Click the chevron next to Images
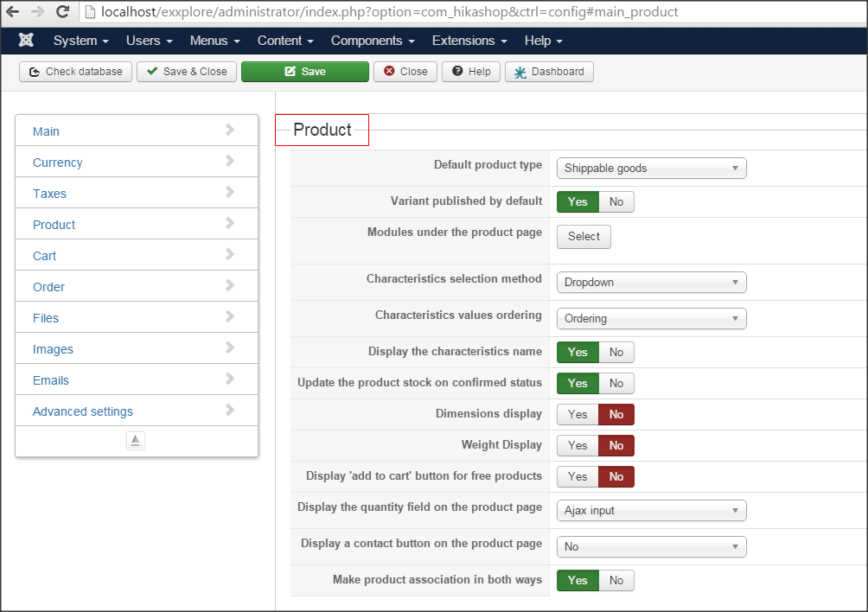 tap(230, 347)
